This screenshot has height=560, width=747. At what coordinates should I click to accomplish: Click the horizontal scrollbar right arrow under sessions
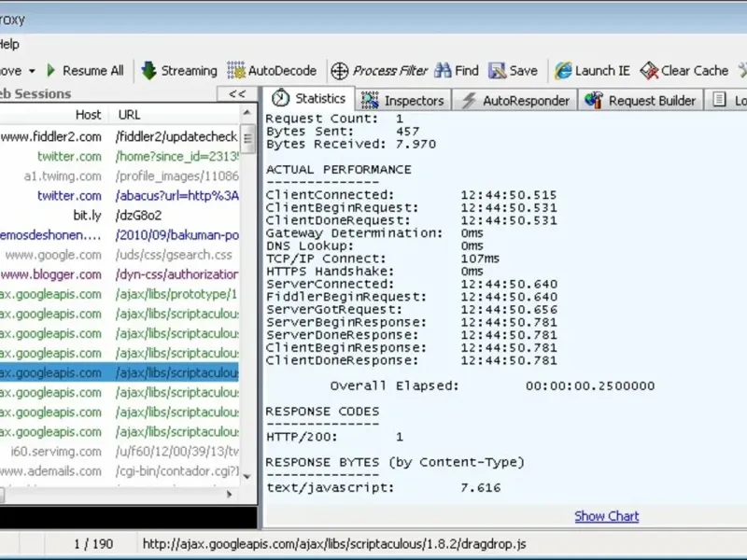coord(229,495)
